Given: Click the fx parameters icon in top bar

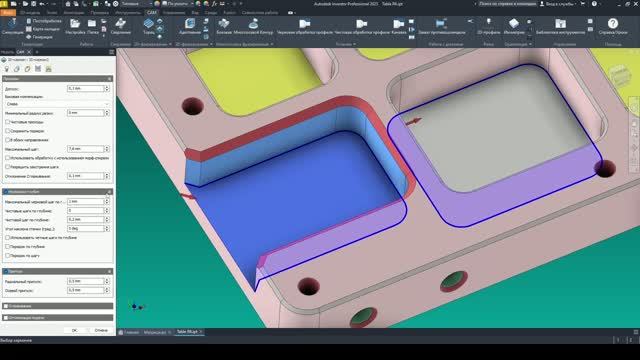Looking at the screenshot, I should pyautogui.click(x=214, y=4).
